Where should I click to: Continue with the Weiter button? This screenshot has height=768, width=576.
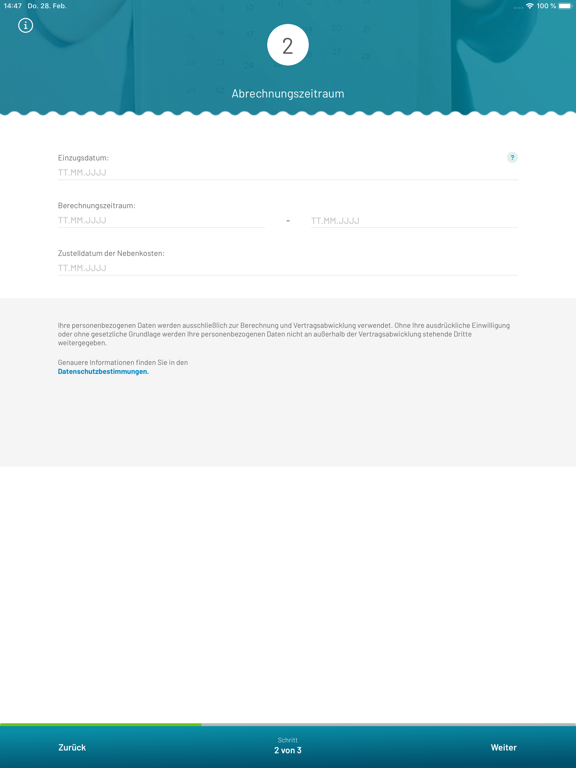pos(504,747)
